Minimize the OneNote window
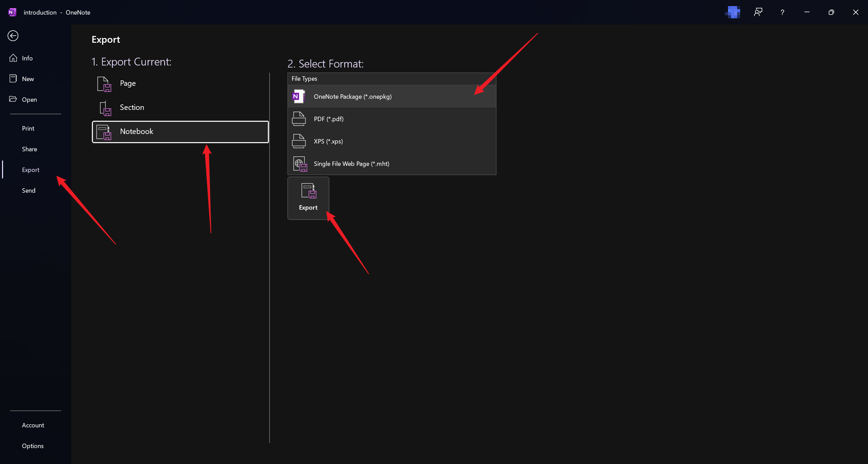 point(807,12)
